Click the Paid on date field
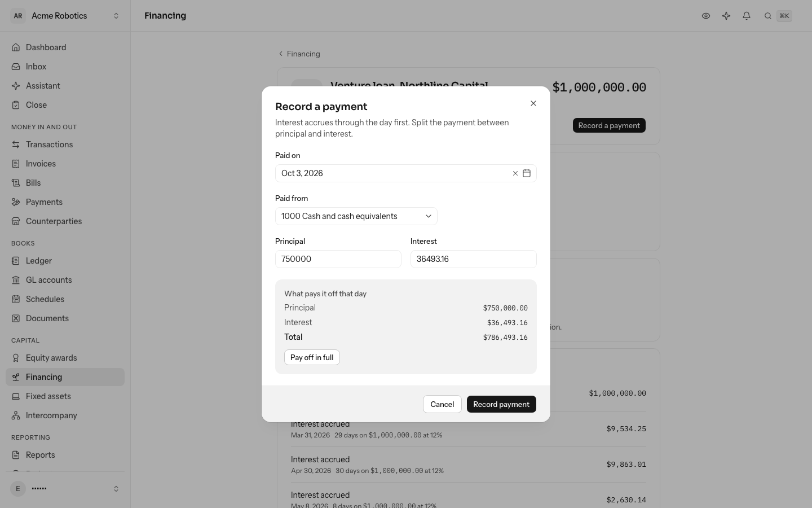 pyautogui.click(x=406, y=173)
